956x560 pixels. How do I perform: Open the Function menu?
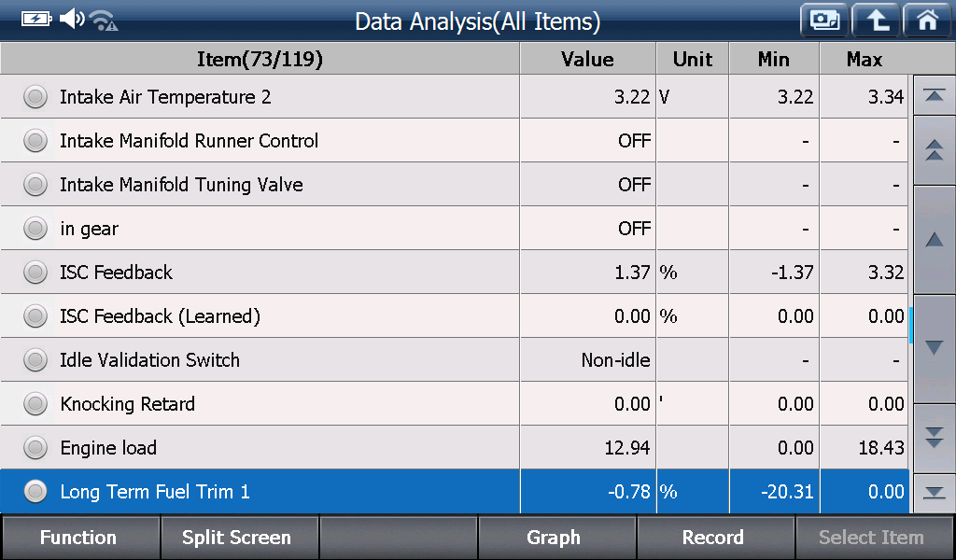click(79, 538)
